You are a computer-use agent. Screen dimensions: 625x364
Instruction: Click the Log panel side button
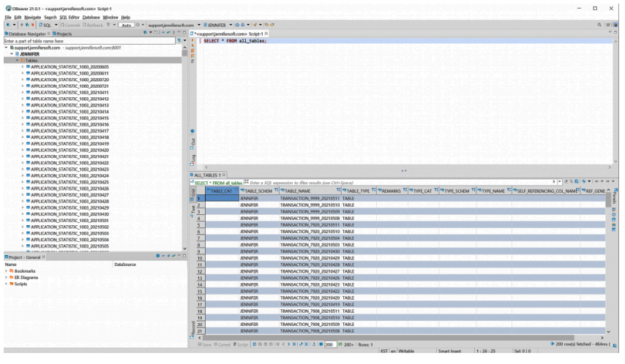coord(193,159)
